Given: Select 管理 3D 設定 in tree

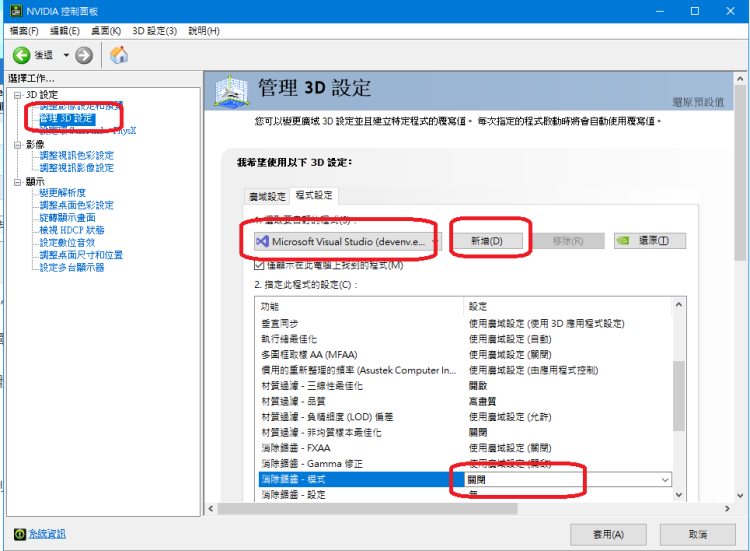Looking at the screenshot, I should pos(66,119).
